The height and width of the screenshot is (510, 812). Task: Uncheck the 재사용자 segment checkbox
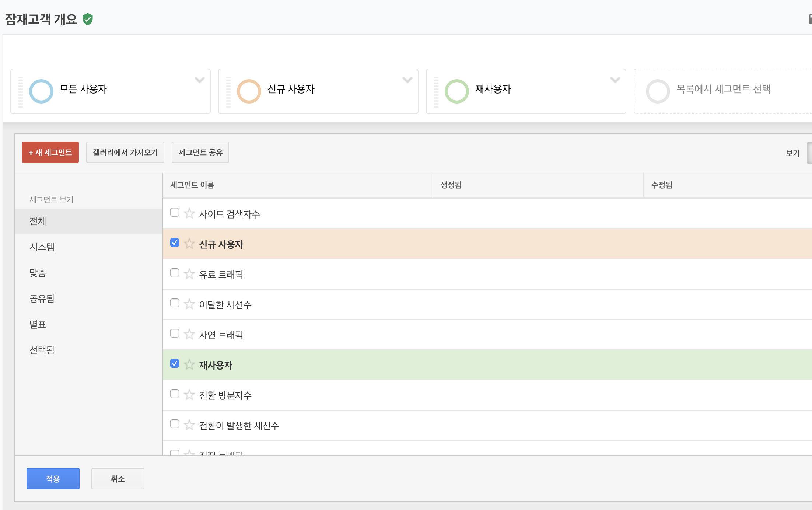(175, 364)
